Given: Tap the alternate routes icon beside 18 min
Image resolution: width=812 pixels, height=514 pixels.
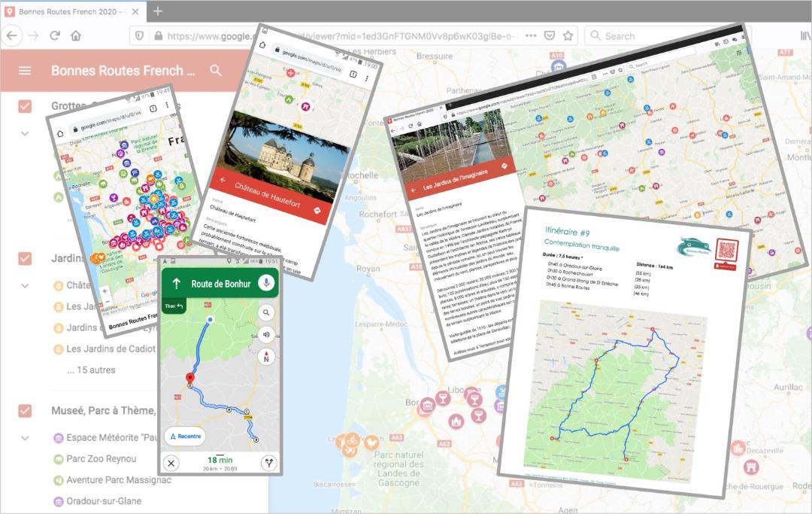Looking at the screenshot, I should pyautogui.click(x=267, y=463).
